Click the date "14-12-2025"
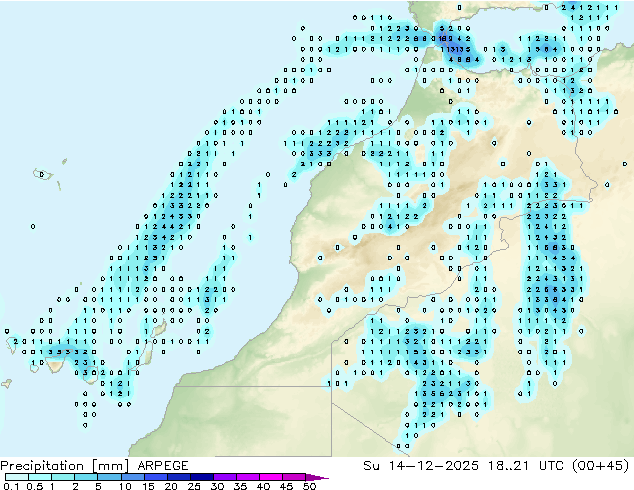 coord(433,466)
